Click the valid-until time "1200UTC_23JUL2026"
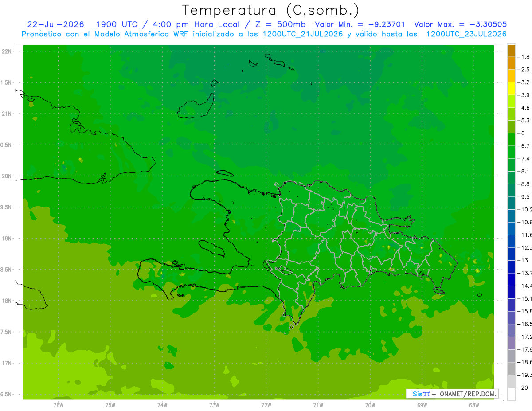Viewport: 532px width, 411px height. click(466, 34)
